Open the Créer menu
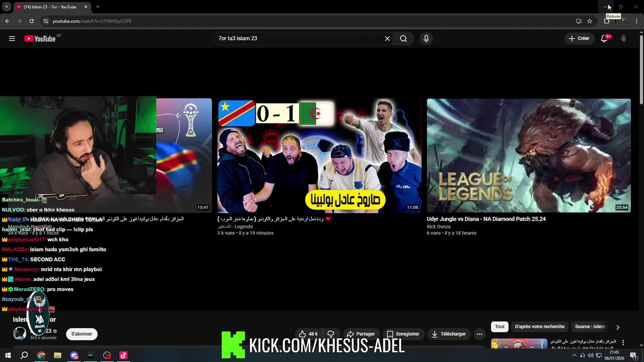 coord(579,39)
